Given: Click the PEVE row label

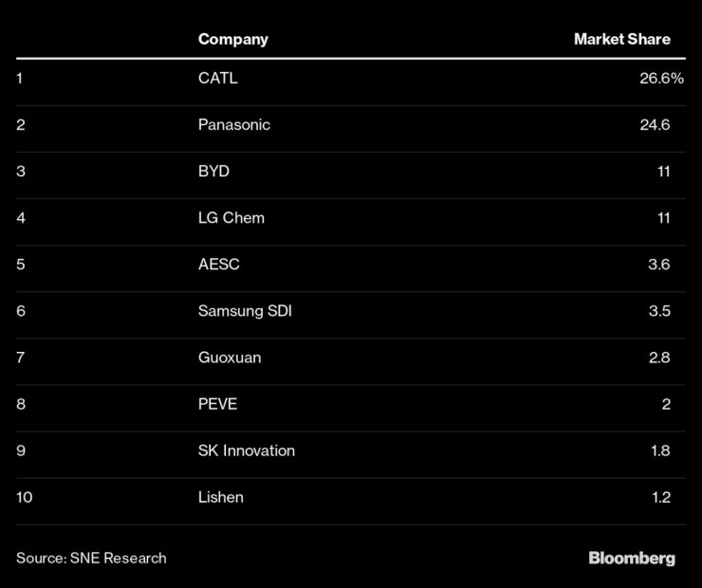Looking at the screenshot, I should [217, 404].
